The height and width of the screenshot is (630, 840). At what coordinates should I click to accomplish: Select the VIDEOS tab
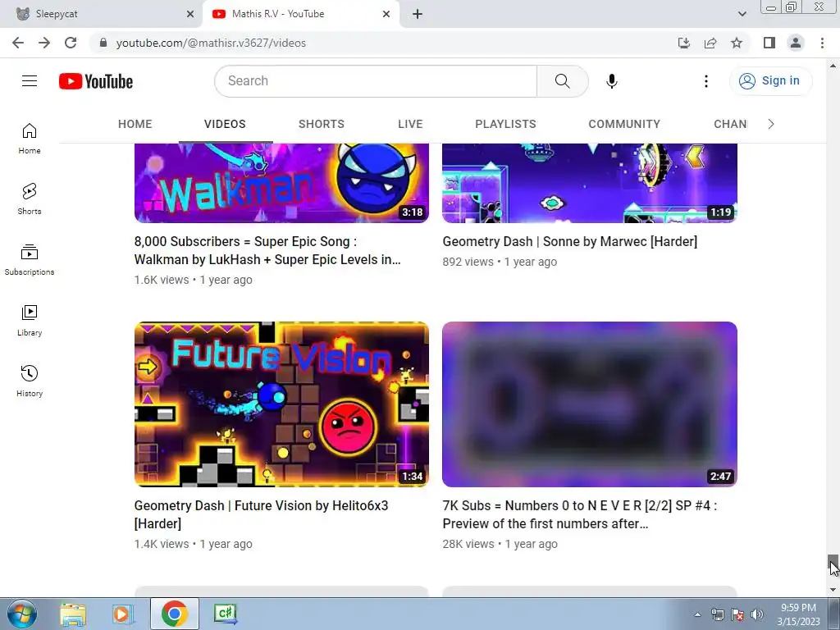tap(225, 125)
